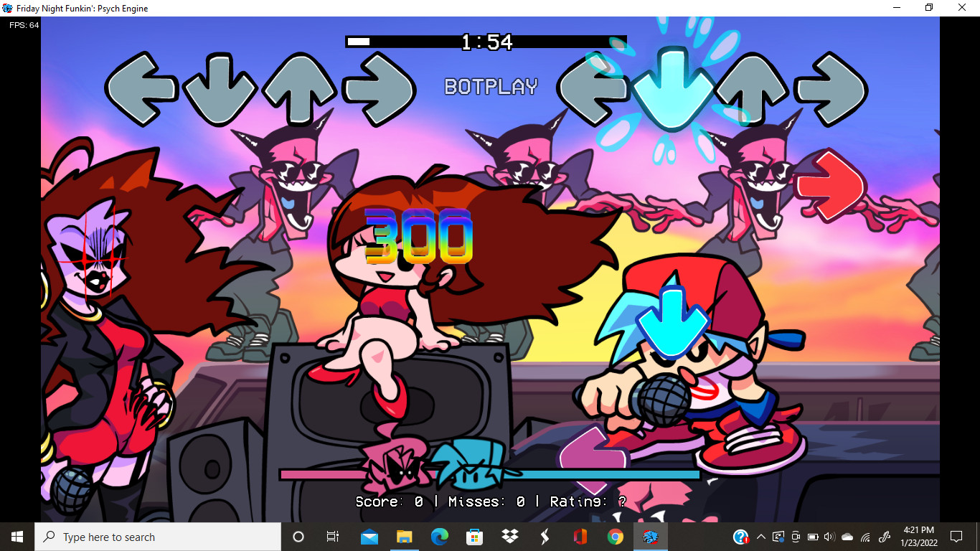Expand hidden icons in the system tray

[761, 537]
